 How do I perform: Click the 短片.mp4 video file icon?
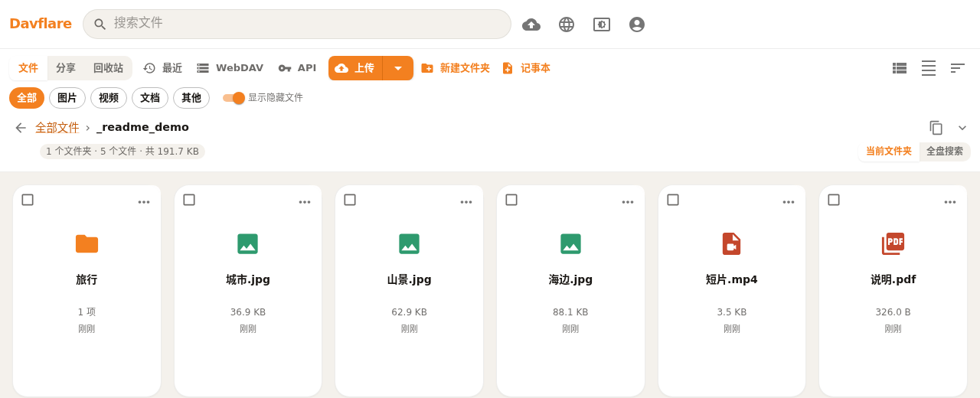coord(731,244)
